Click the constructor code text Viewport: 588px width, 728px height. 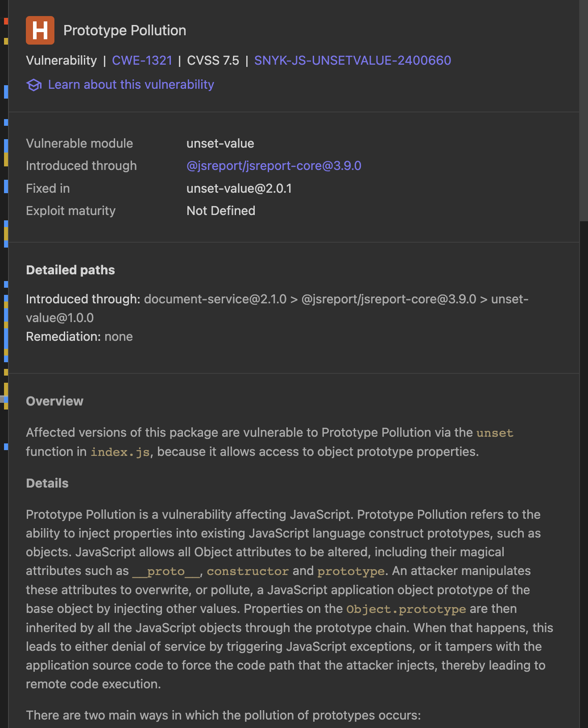pos(248,571)
